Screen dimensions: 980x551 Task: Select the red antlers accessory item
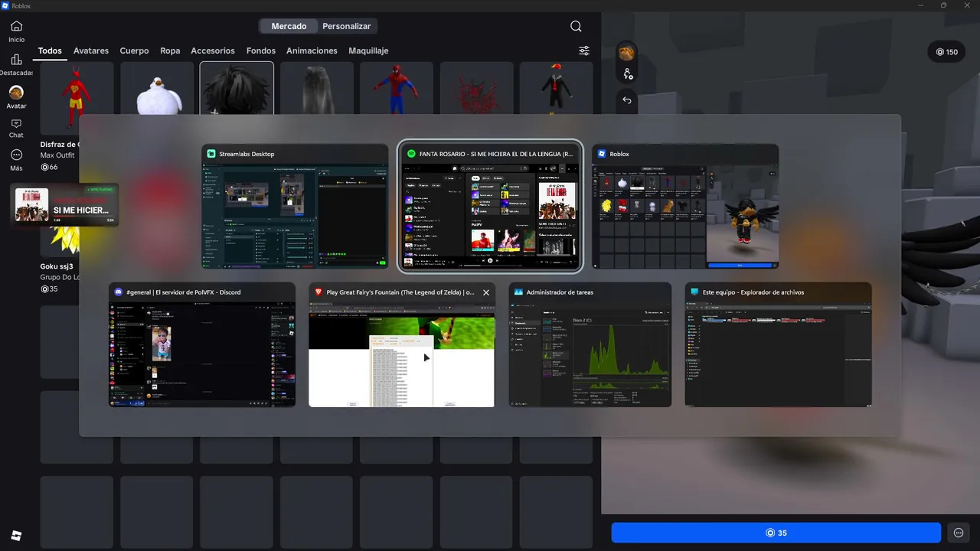[476, 88]
